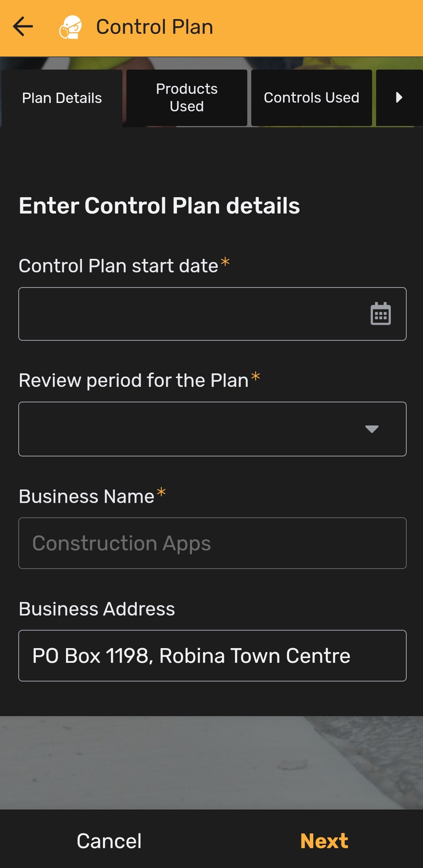Open the calendar date picker icon
Viewport: 423px width, 868px height.
tap(380, 314)
